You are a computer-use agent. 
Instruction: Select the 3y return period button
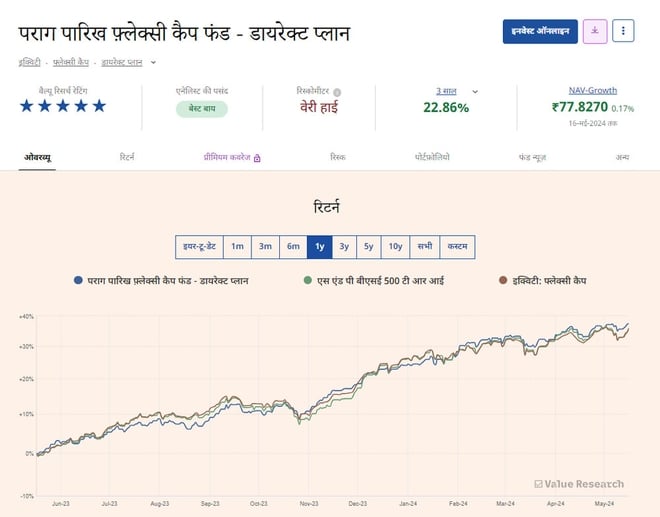click(x=344, y=246)
